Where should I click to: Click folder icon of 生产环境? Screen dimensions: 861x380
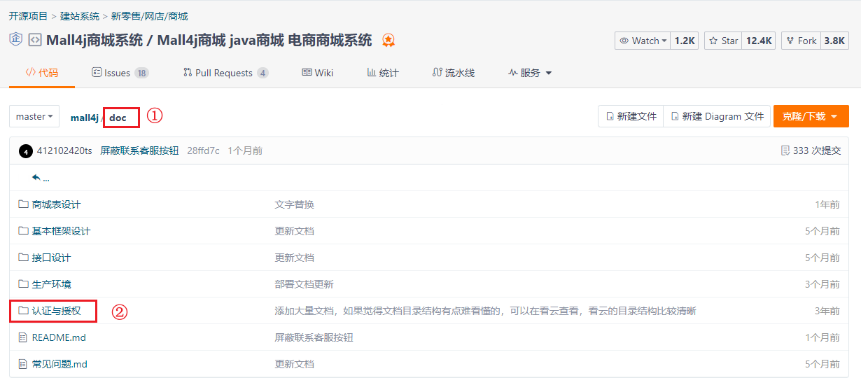23,284
